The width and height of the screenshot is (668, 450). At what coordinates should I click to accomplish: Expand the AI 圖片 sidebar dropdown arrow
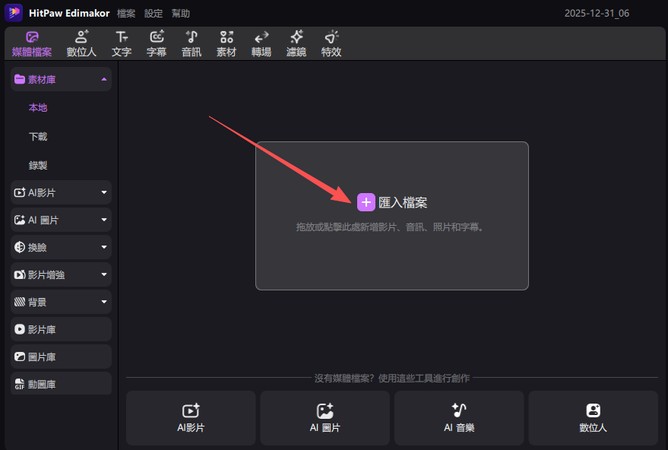point(104,220)
